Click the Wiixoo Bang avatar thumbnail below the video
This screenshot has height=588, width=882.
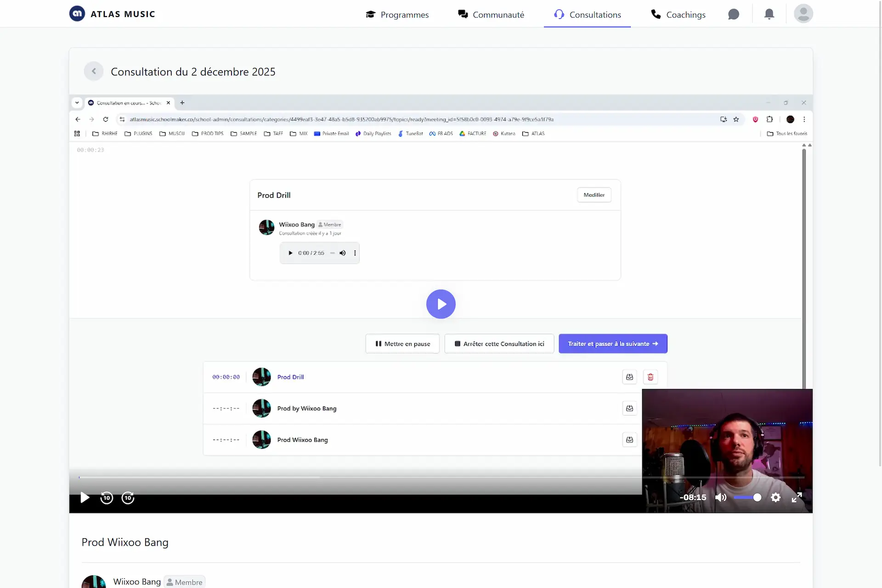(93, 582)
